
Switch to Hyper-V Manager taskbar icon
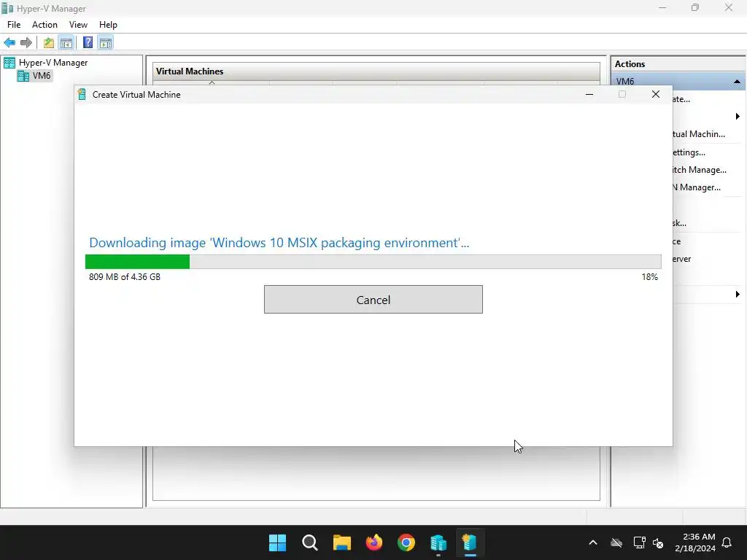(438, 542)
